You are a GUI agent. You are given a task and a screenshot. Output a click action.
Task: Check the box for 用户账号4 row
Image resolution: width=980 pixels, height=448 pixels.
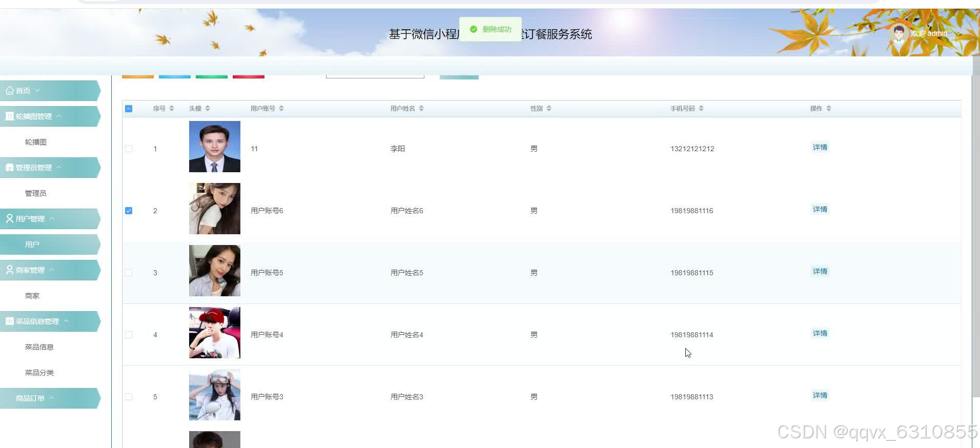click(x=129, y=335)
